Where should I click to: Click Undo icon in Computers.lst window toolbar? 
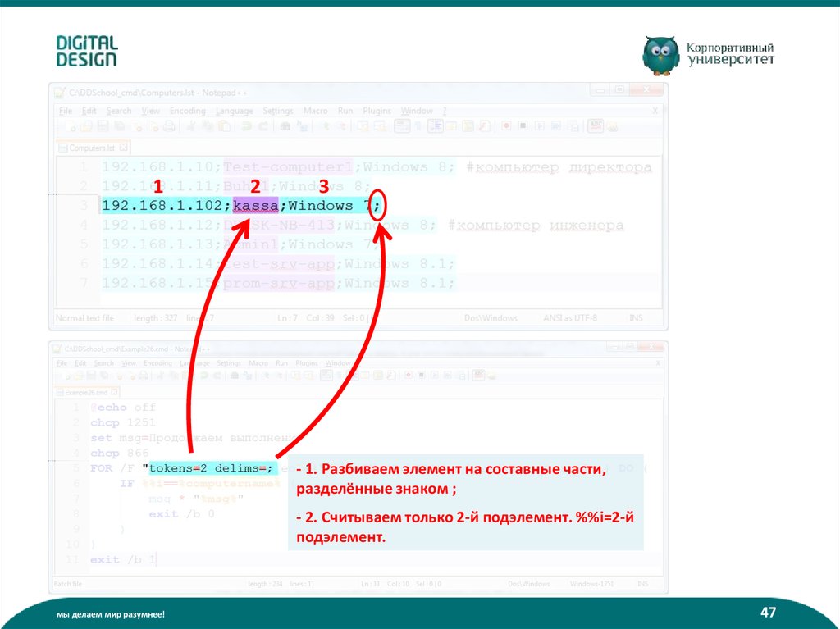(246, 126)
